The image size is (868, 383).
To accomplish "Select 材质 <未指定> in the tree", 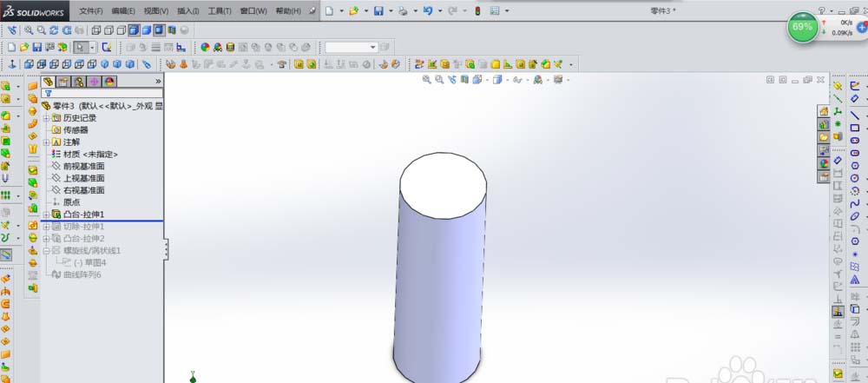I will point(84,154).
